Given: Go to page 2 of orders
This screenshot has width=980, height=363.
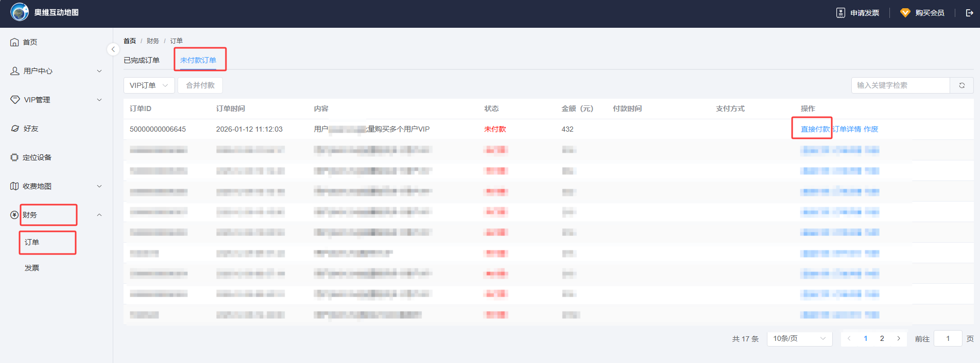Looking at the screenshot, I should coord(882,338).
